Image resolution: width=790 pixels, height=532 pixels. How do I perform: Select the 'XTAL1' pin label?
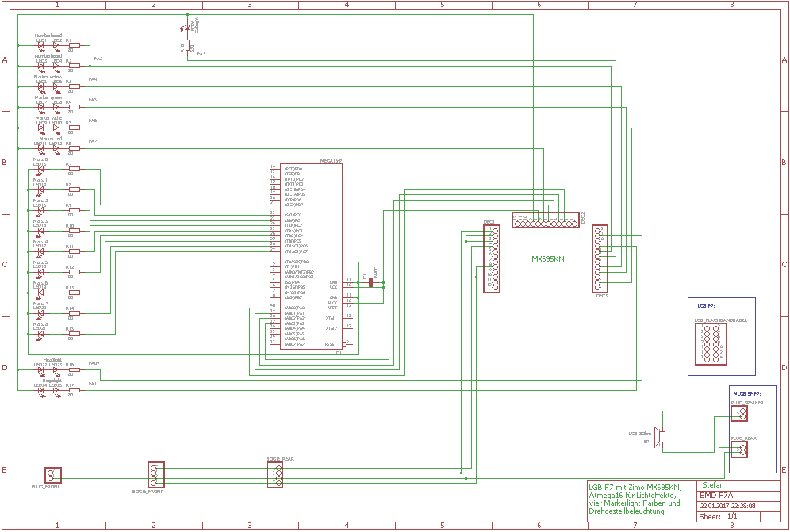(331, 318)
